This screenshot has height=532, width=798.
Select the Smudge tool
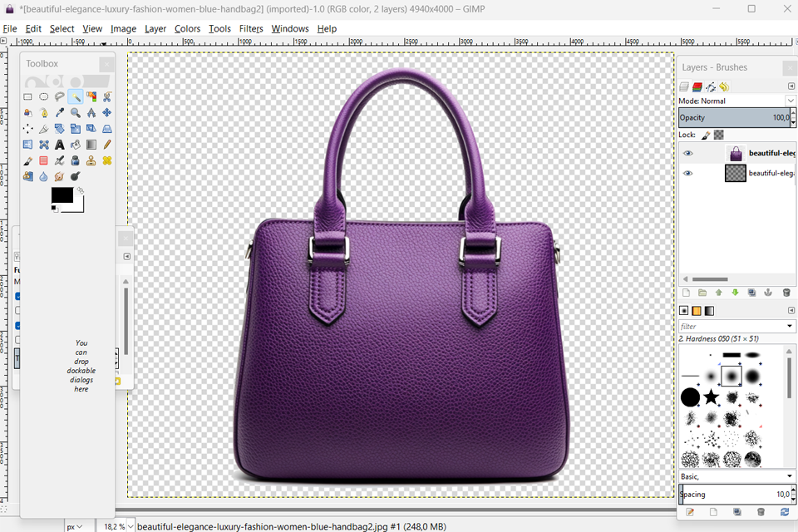(x=60, y=177)
